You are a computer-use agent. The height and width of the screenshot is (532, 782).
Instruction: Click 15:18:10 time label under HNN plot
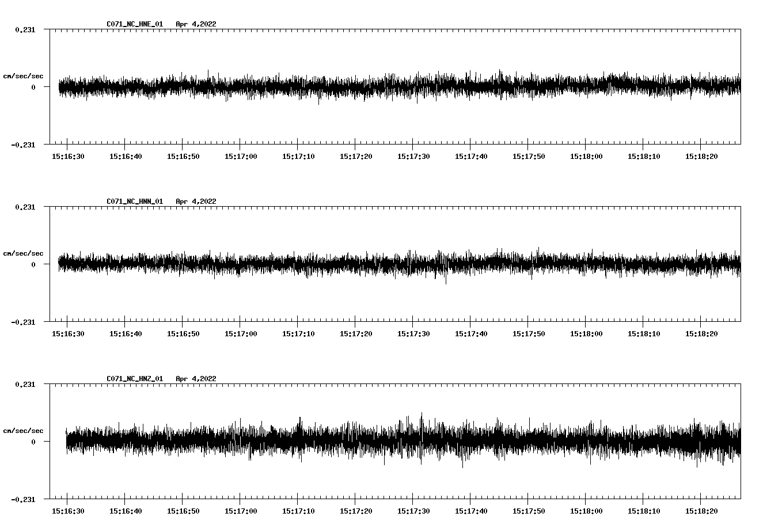tap(644, 334)
